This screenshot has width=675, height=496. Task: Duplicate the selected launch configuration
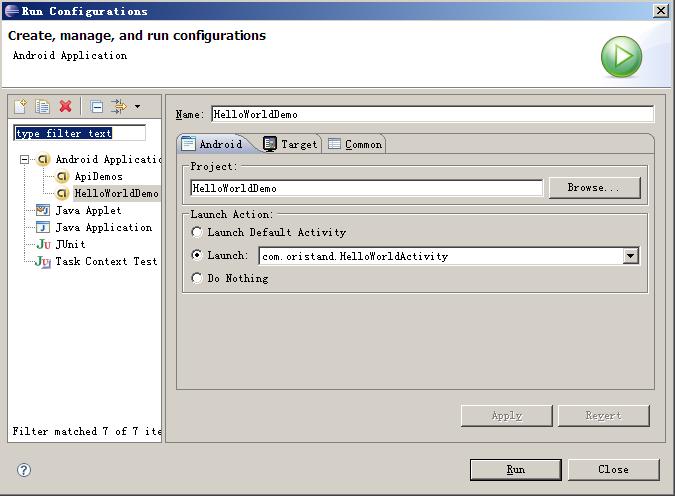42,106
